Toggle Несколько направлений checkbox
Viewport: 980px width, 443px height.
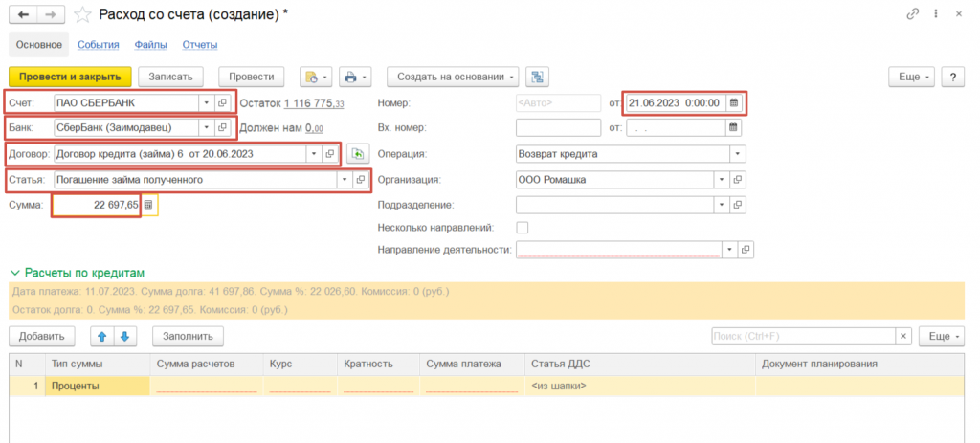pyautogui.click(x=522, y=228)
